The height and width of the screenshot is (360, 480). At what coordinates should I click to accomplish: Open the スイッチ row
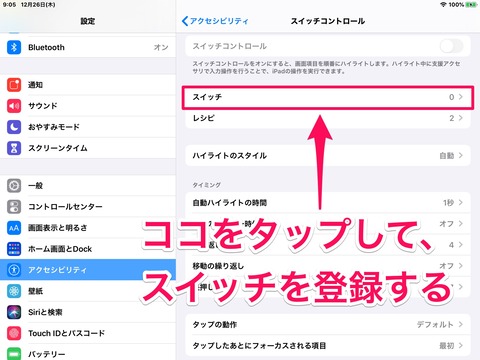coord(328,97)
